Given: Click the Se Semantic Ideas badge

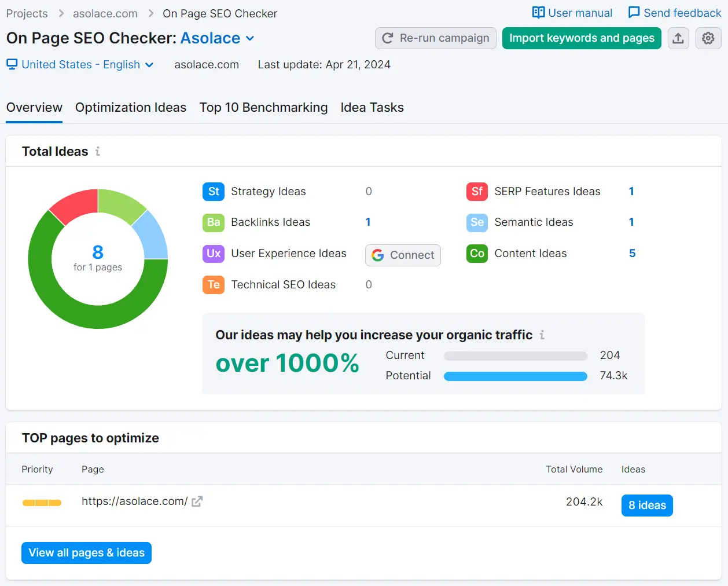Looking at the screenshot, I should pos(477,222).
